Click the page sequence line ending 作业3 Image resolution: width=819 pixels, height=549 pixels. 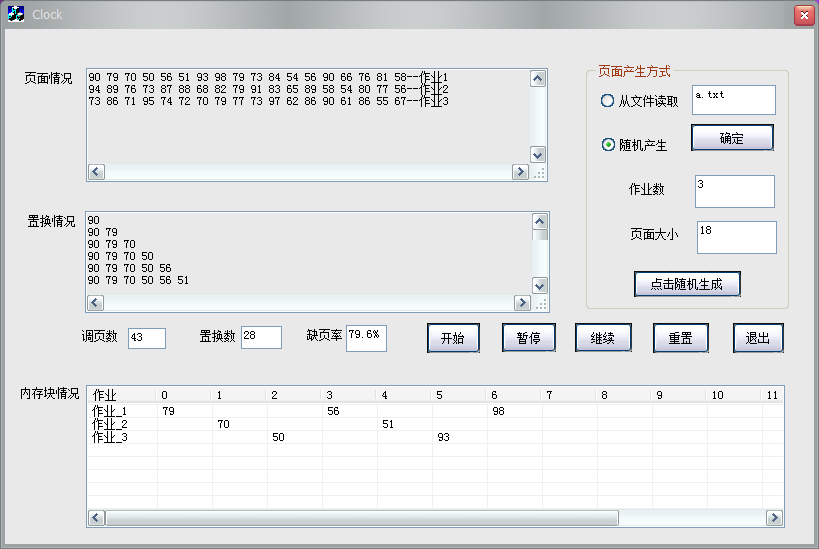[268, 101]
